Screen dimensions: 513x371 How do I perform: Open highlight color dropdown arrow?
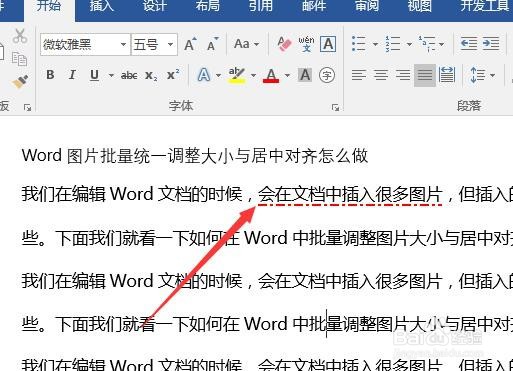(x=253, y=76)
